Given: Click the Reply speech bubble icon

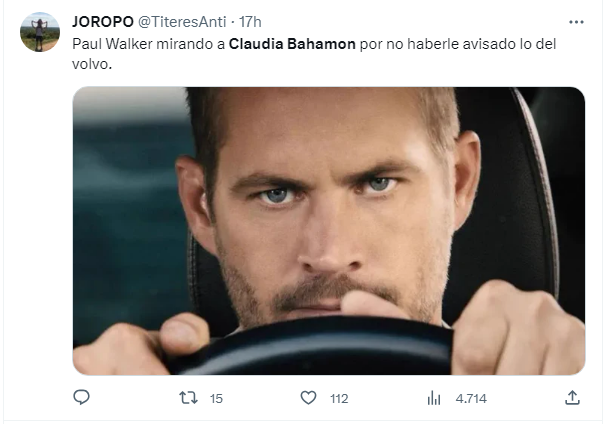Looking at the screenshot, I should [81, 397].
